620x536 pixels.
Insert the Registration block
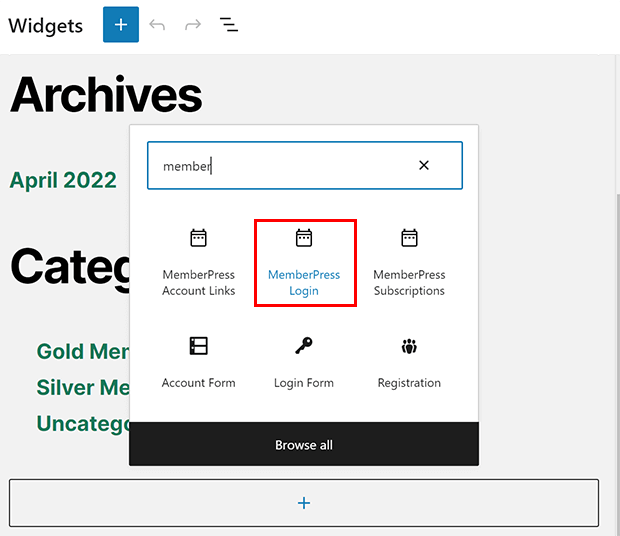409,362
